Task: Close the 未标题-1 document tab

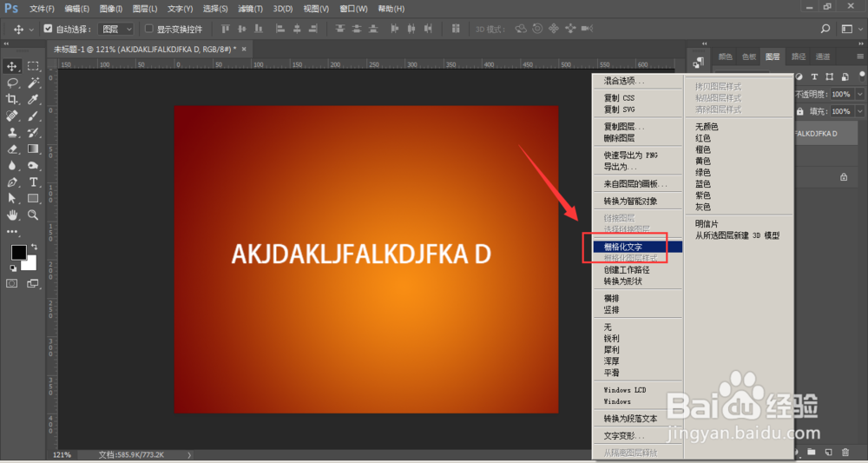Action: click(244, 50)
